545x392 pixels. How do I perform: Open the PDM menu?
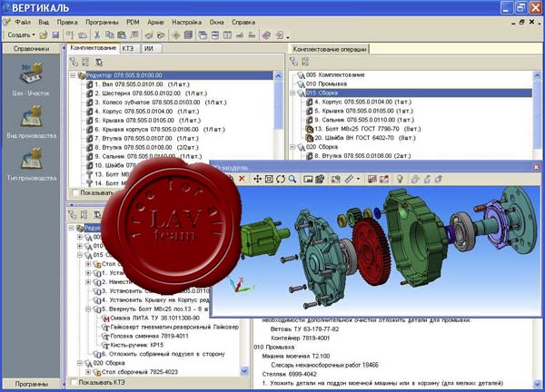[133, 22]
